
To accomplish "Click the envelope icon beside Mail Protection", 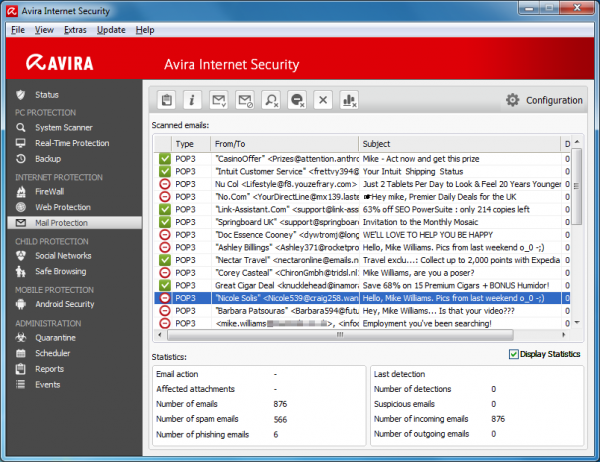I will [21, 223].
